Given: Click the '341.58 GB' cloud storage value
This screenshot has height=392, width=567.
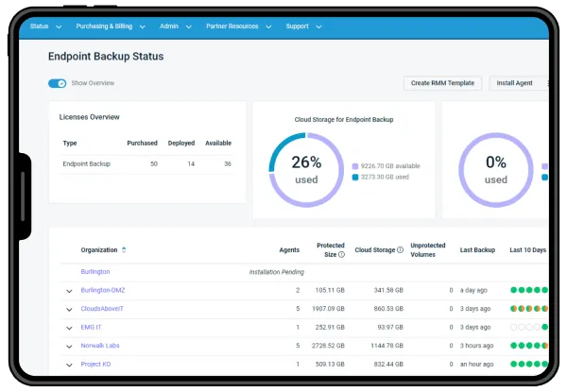Looking at the screenshot, I should (388, 290).
